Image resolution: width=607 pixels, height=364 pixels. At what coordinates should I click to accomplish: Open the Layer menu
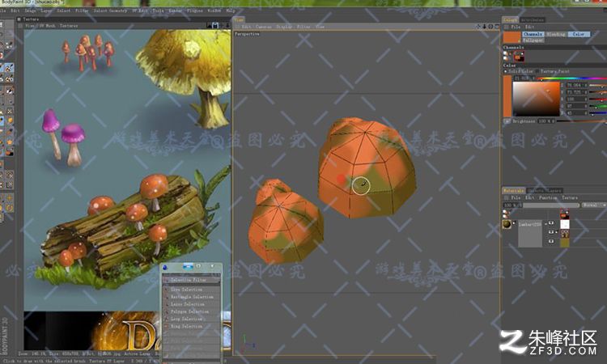(x=46, y=11)
